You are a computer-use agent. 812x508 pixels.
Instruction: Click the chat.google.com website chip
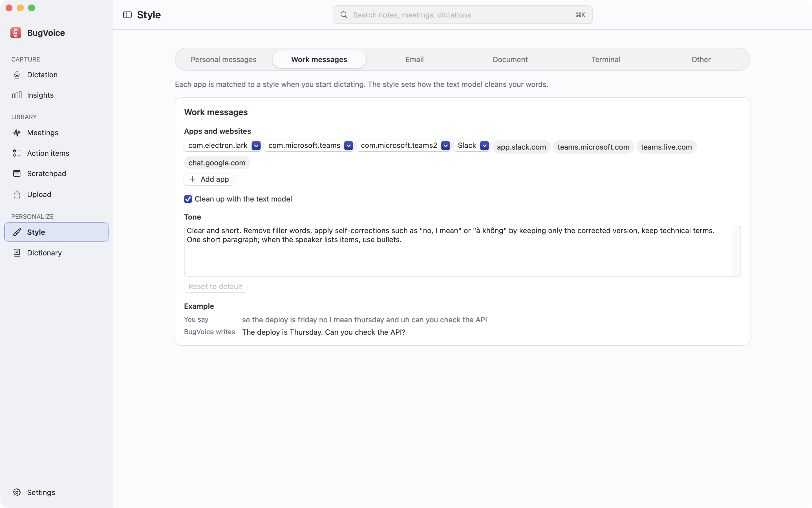(x=217, y=163)
